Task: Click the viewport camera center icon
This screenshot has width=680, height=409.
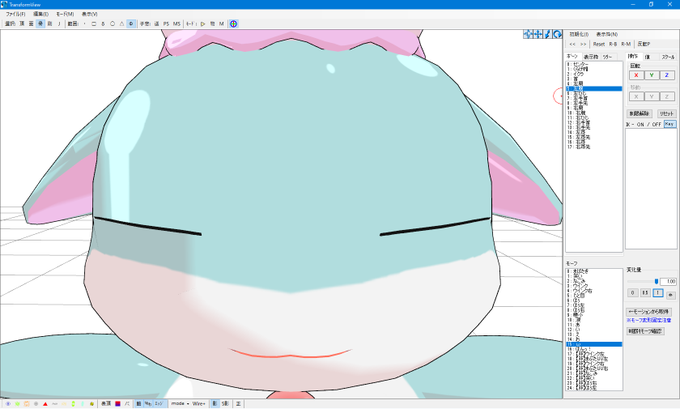Action: pyautogui.click(x=528, y=34)
